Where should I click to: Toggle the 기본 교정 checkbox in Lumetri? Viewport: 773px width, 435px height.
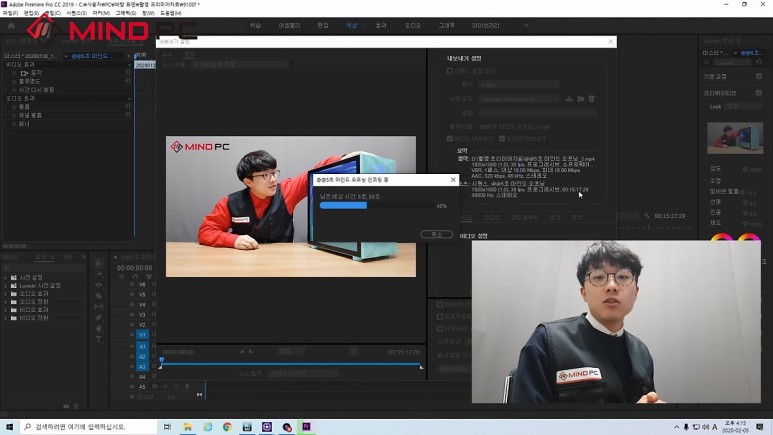[759, 76]
